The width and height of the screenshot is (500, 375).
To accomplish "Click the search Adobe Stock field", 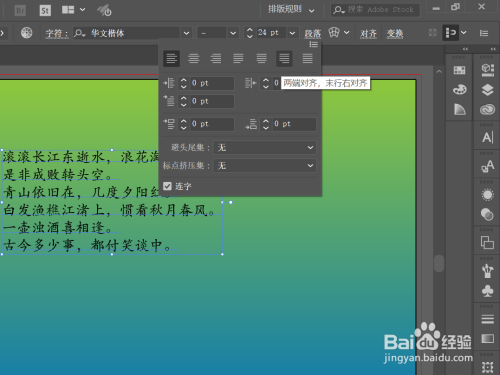I will point(375,10).
